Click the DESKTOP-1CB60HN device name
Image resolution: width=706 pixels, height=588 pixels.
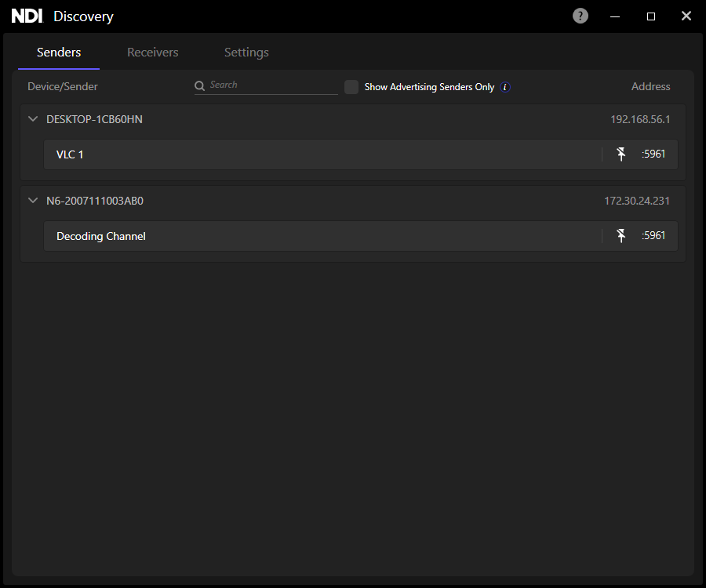click(x=95, y=119)
